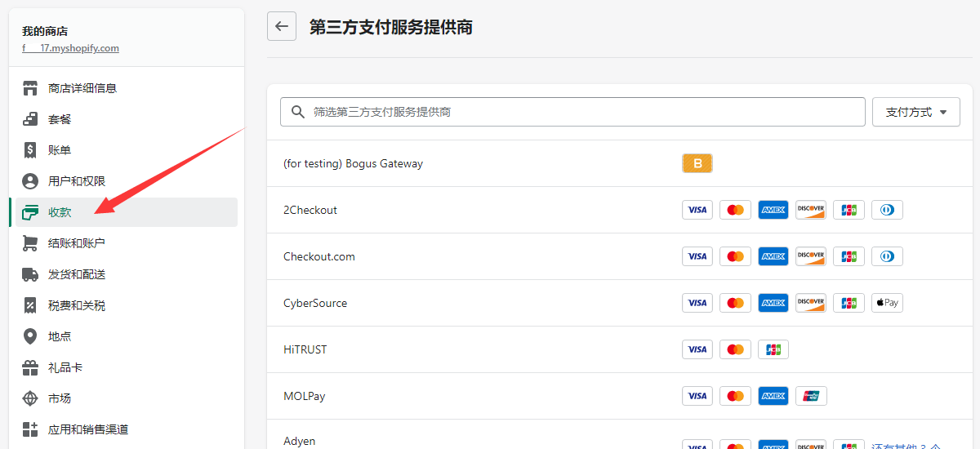The height and width of the screenshot is (449, 980).
Task: Open 市场 in the settings sidebar
Action: [x=60, y=398]
